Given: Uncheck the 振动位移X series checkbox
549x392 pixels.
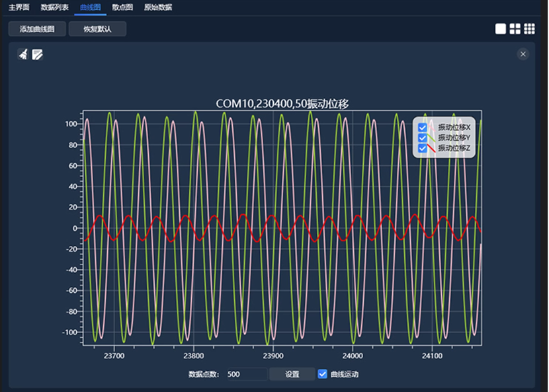Looking at the screenshot, I should (423, 127).
